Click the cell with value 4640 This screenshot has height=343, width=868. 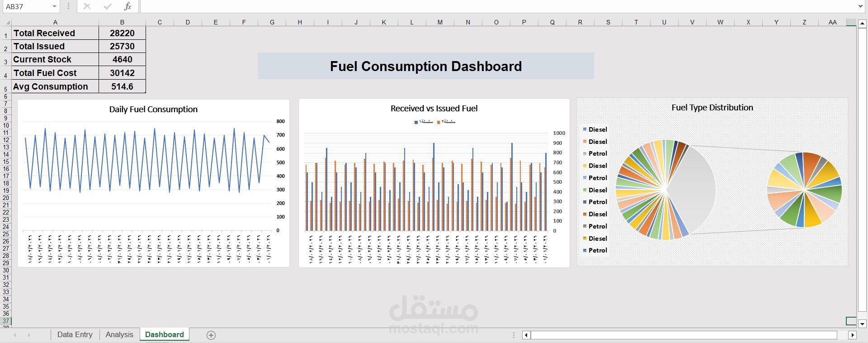(122, 59)
